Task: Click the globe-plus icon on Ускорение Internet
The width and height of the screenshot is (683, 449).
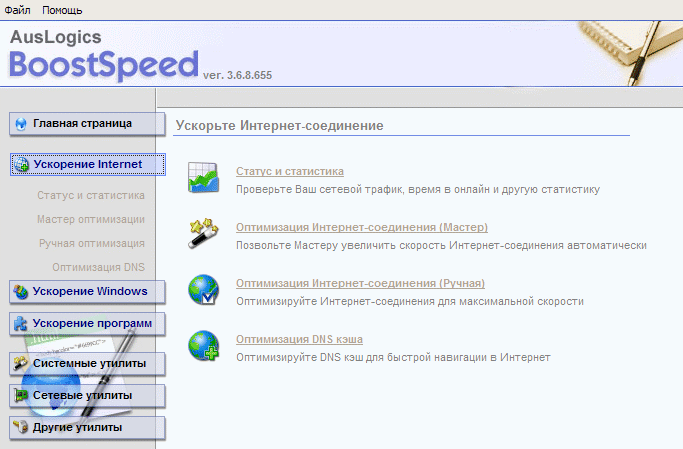Action: 21,165
